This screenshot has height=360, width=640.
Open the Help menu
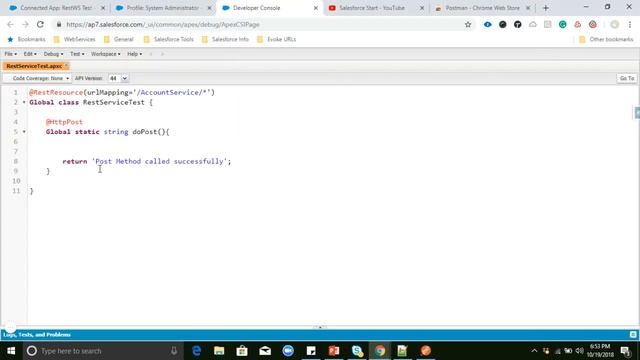click(134, 54)
